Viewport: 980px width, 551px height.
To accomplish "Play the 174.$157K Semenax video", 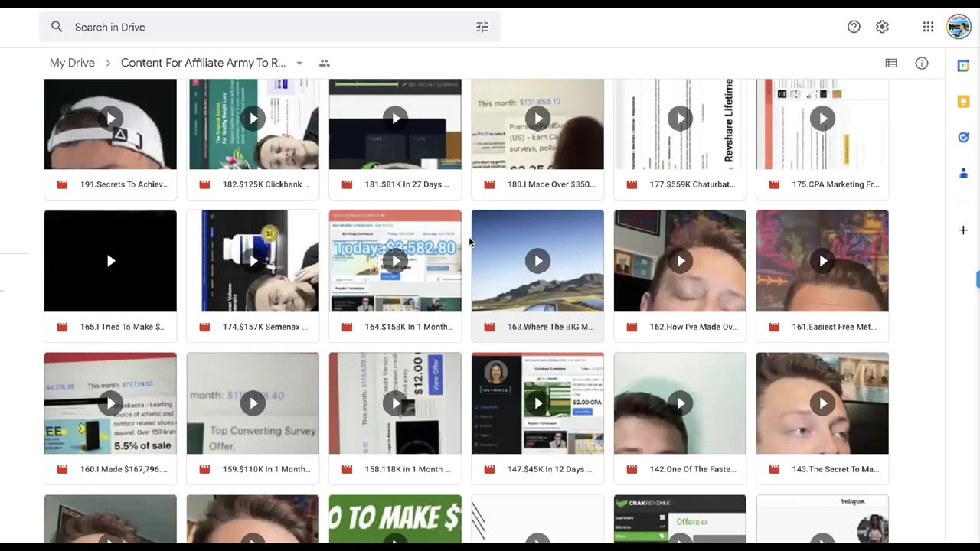I will (253, 261).
